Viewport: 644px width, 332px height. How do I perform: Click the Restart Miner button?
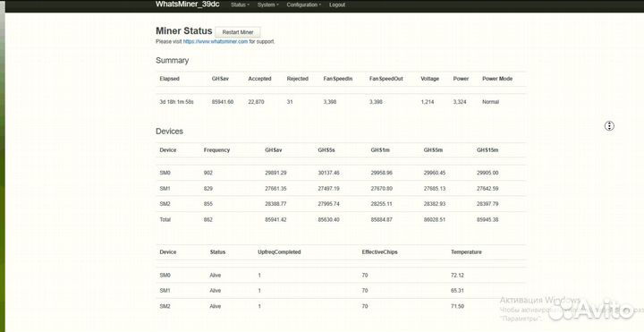tap(238, 32)
